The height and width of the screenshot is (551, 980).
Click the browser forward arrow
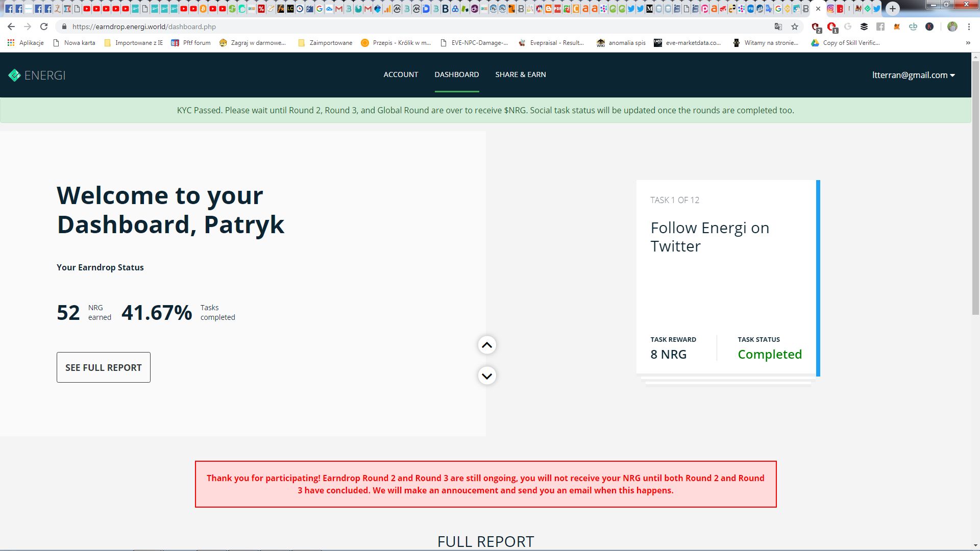pos(28,27)
